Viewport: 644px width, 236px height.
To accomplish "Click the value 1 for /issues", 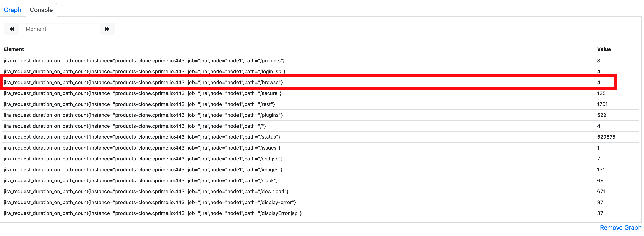I will pyautogui.click(x=598, y=148).
